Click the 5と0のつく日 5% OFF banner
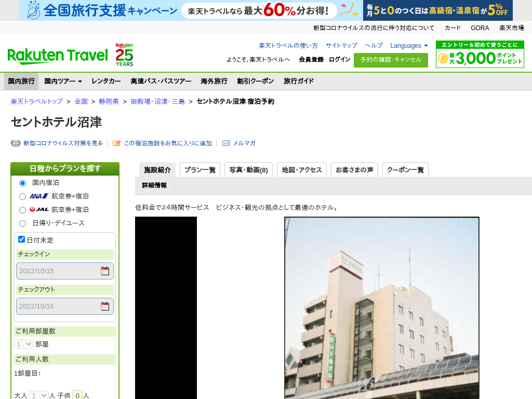 coord(438,10)
